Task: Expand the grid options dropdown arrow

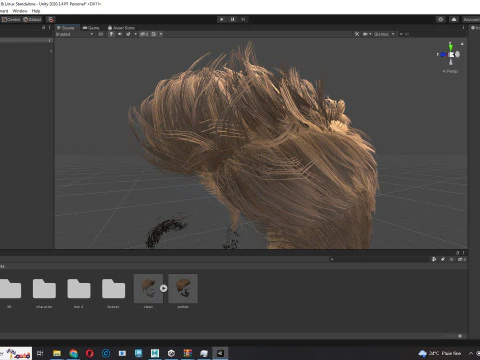Action: click(161, 34)
